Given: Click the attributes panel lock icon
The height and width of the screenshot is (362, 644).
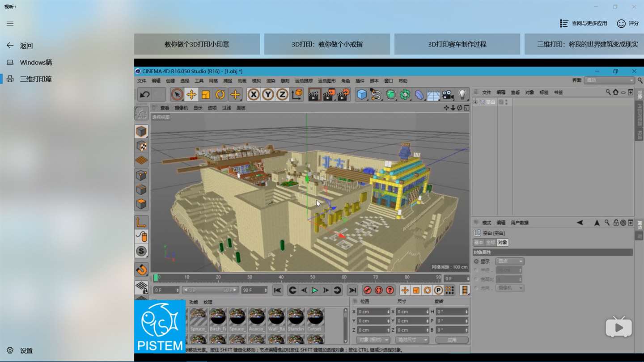Looking at the screenshot, I should point(616,223).
